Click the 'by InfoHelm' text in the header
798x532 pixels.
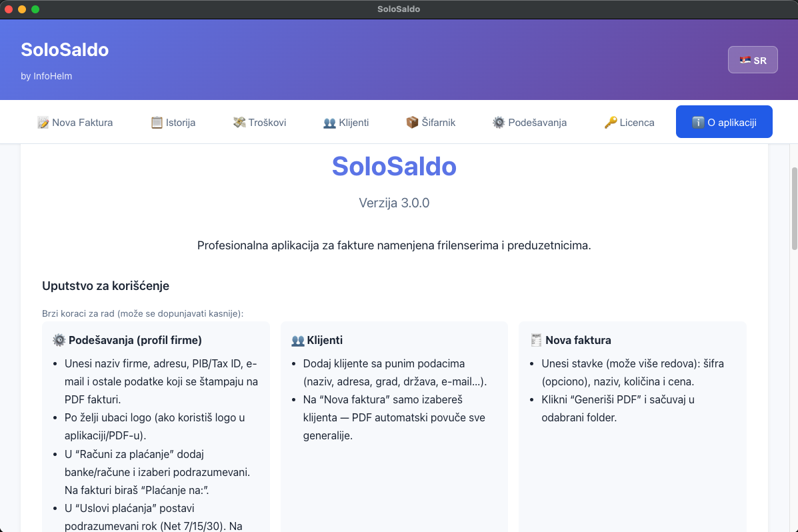pos(45,76)
